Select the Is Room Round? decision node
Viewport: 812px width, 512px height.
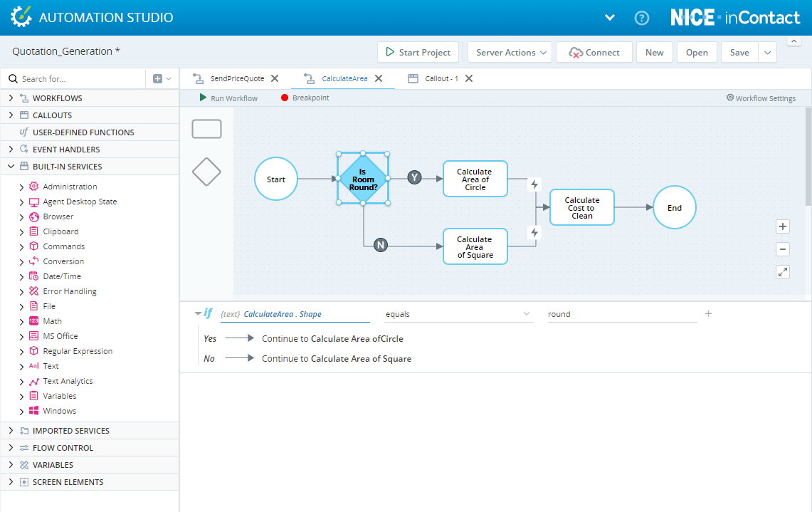[x=363, y=179]
